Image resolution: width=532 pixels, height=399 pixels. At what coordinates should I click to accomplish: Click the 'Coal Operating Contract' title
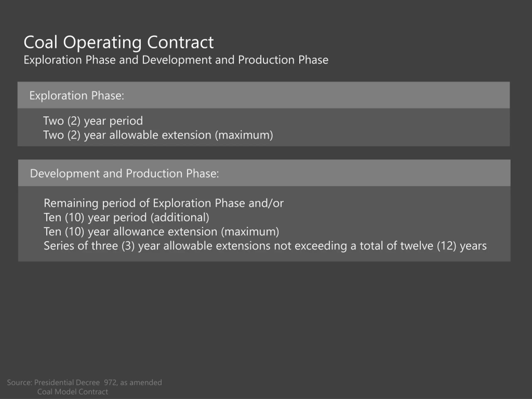click(119, 43)
